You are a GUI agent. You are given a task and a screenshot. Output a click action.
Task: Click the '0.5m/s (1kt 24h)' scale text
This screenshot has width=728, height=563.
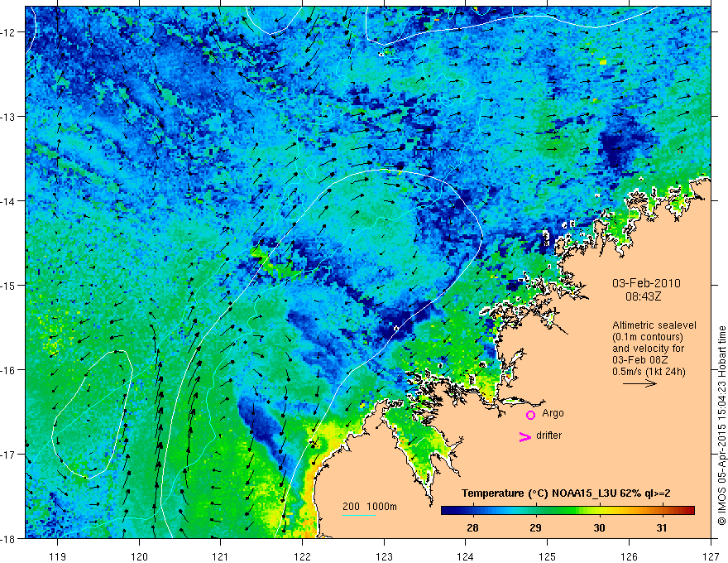[x=649, y=371]
